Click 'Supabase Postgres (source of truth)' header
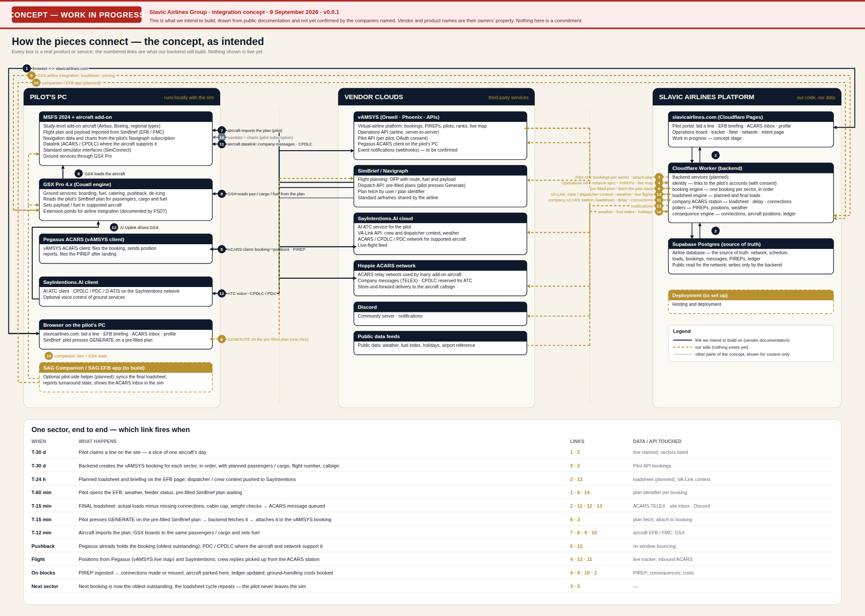Viewport: 865px width, 616px height. point(751,244)
